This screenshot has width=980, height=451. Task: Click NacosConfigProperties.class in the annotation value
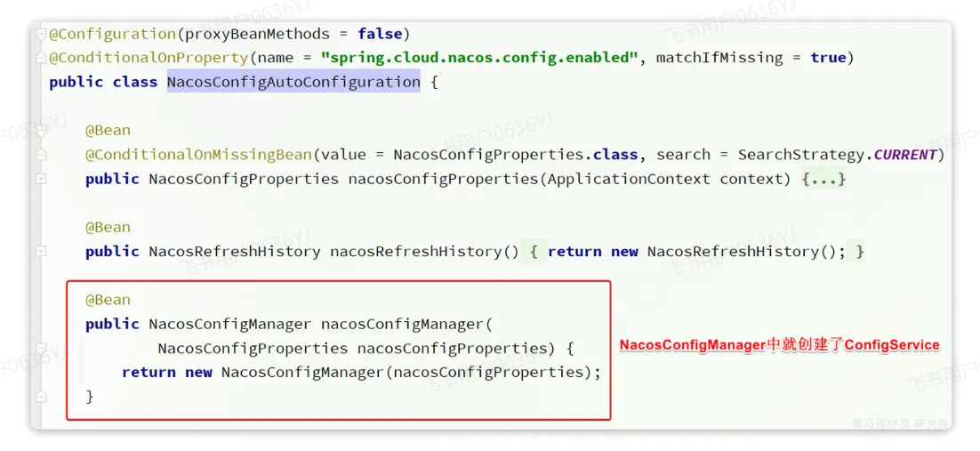click(x=516, y=155)
